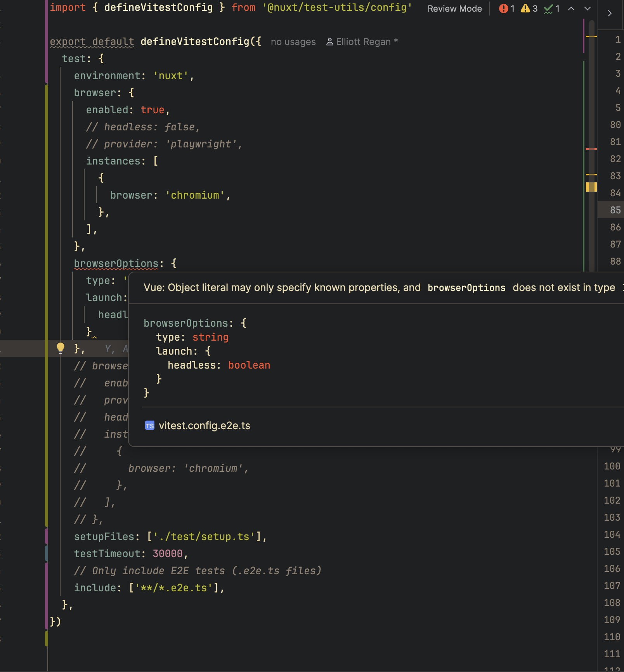Click browserOptions code name in error message
The height and width of the screenshot is (672, 624).
(466, 288)
